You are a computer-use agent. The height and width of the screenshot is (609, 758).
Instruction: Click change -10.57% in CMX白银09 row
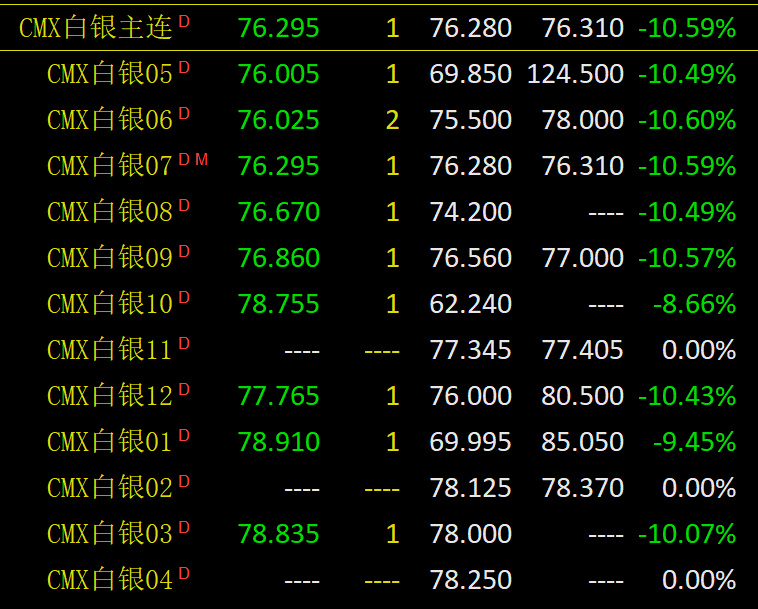pyautogui.click(x=687, y=258)
